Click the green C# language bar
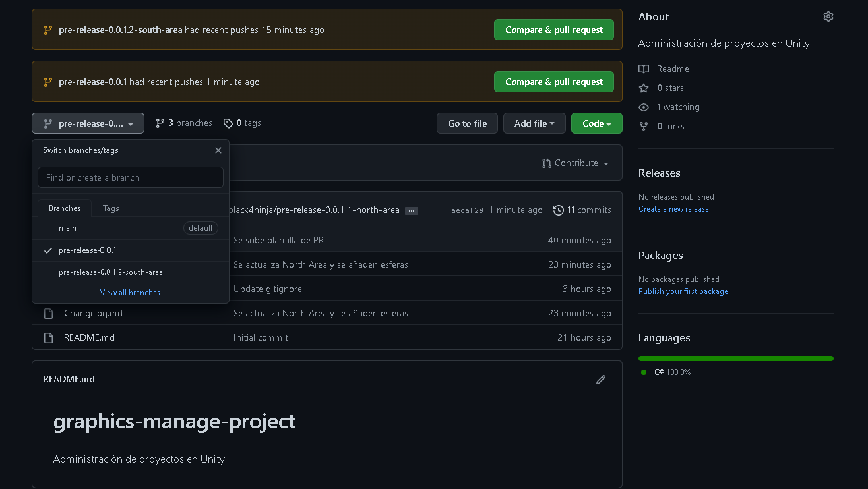 pos(735,359)
